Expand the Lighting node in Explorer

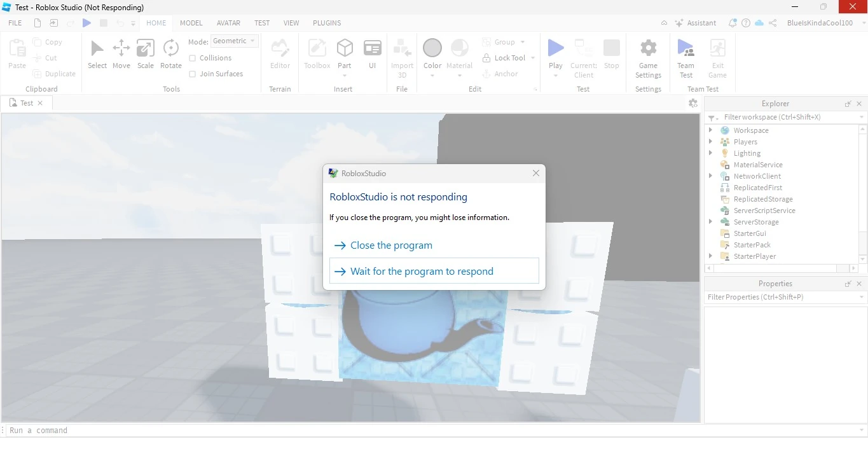click(x=710, y=153)
